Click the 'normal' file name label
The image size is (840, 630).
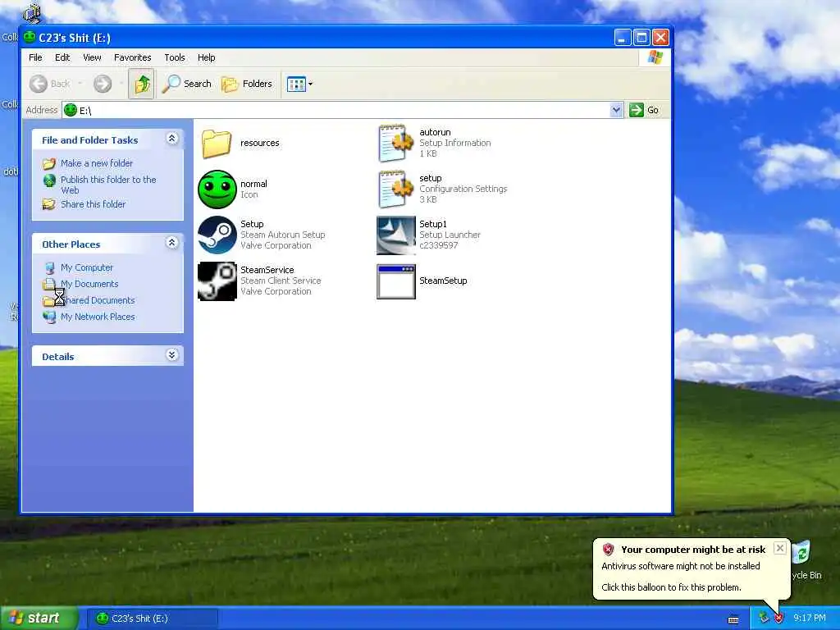254,184
